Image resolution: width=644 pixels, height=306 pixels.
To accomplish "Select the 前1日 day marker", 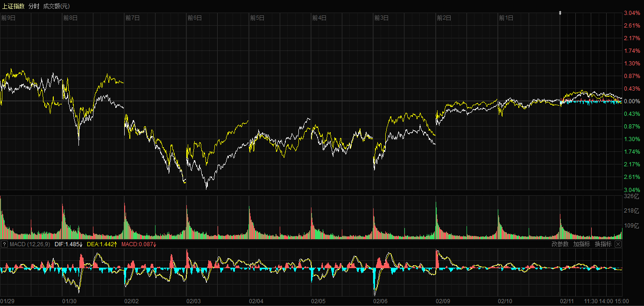I will [x=506, y=18].
